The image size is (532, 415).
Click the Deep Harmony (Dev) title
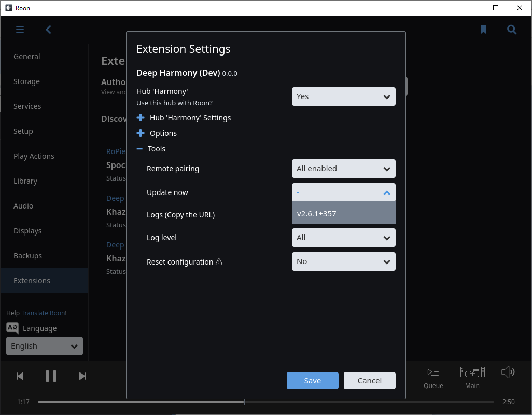178,73
